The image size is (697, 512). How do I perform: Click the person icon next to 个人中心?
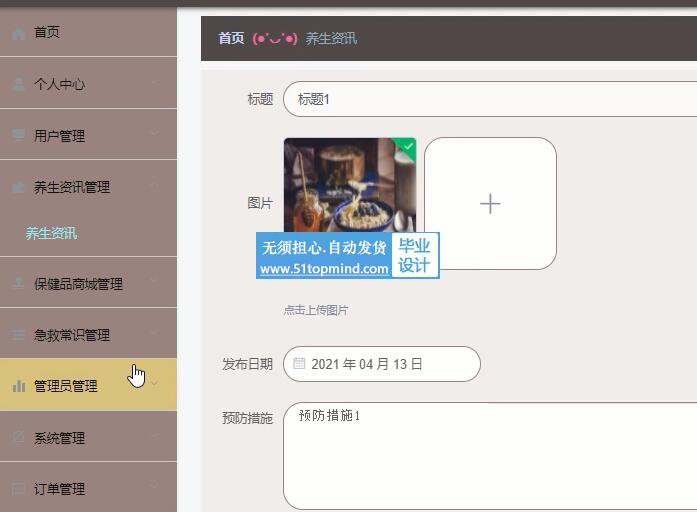19,84
